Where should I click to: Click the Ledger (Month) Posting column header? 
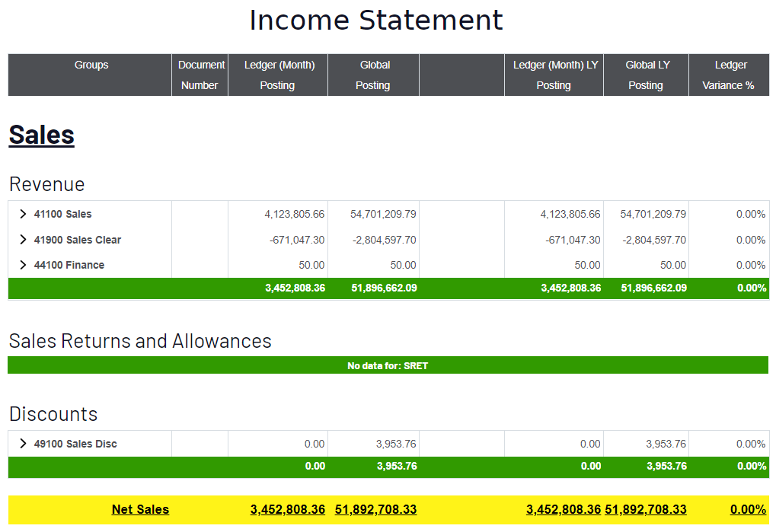click(x=278, y=75)
